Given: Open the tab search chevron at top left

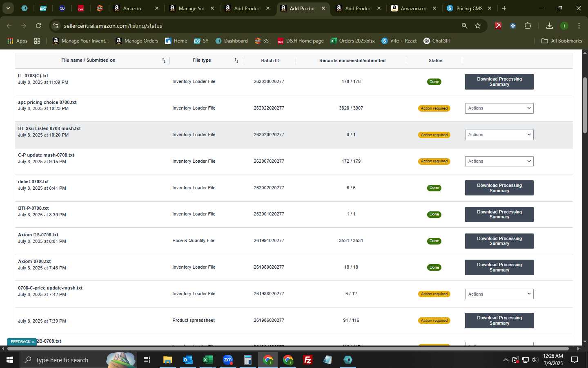Looking at the screenshot, I should tap(8, 8).
